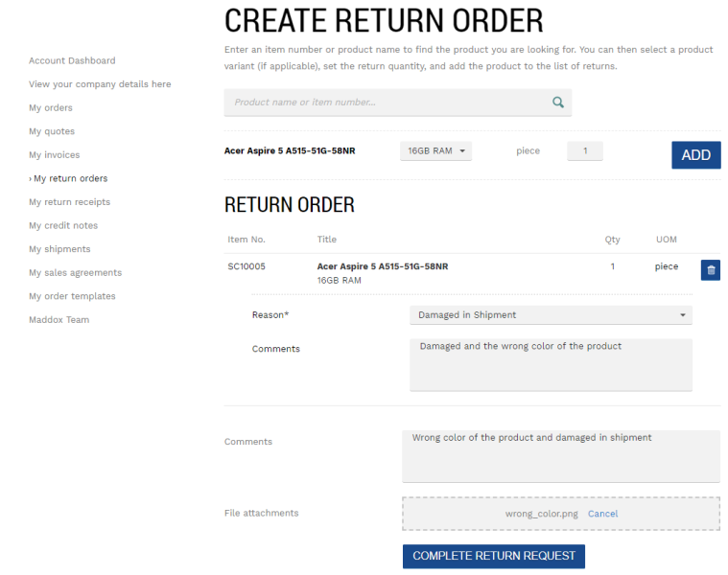Go to My quotes
The height and width of the screenshot is (575, 728).
coord(52,131)
